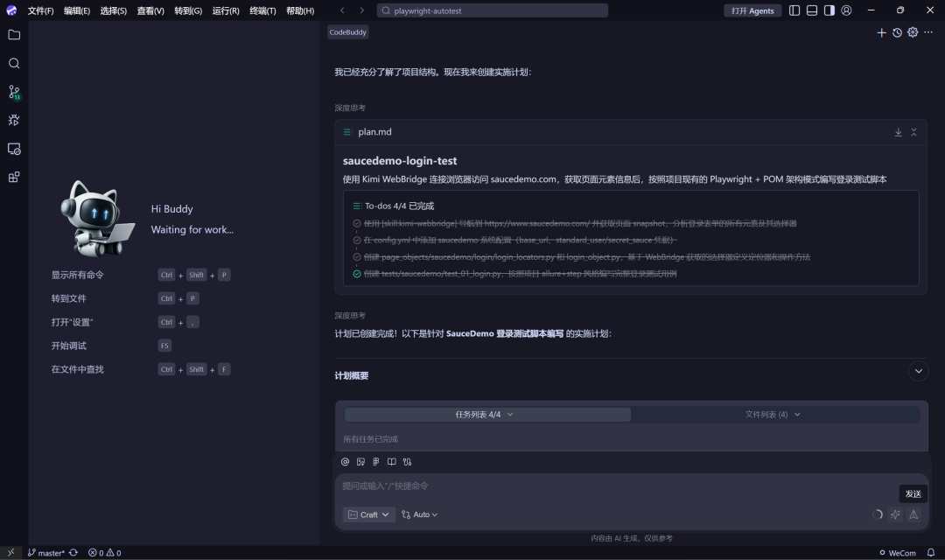Click the 开始调试 shortcut row
945x560 pixels.
(x=111, y=346)
